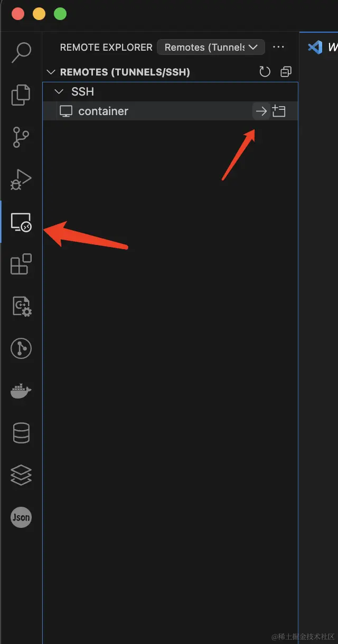Open the Explorer files icon
338x644 pixels.
[21, 94]
